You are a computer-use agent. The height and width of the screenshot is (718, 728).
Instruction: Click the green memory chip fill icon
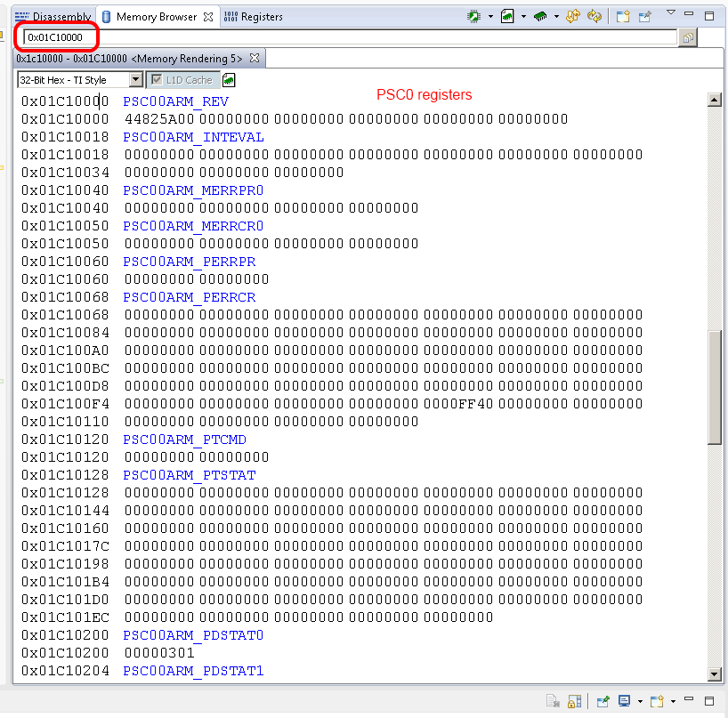click(540, 17)
